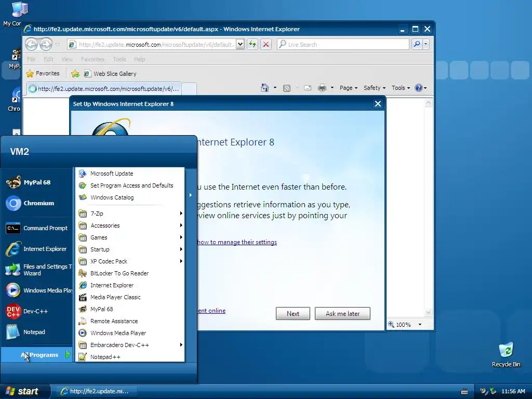532x399 pixels.
Task: Click the clock in system tray
Action: pyautogui.click(x=513, y=391)
